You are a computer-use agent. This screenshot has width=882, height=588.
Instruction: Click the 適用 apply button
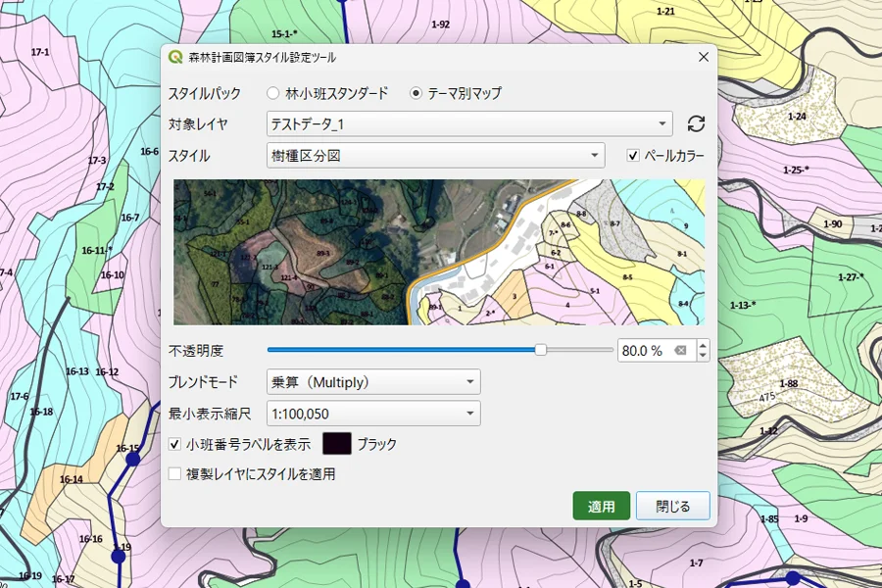[602, 506]
